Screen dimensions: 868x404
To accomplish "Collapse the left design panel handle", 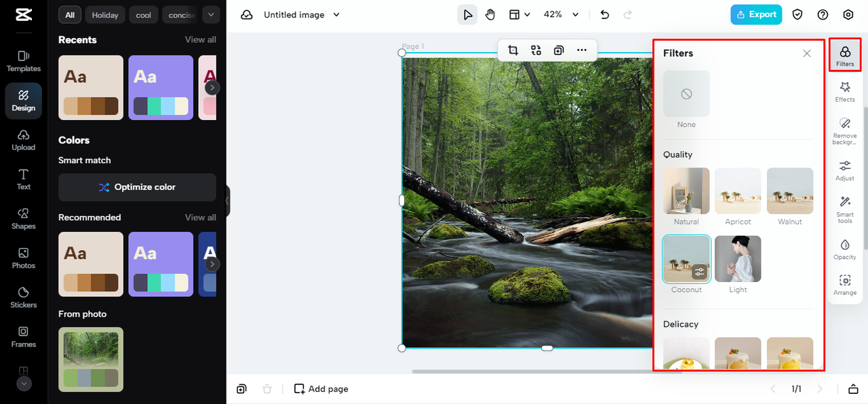I will [228, 201].
